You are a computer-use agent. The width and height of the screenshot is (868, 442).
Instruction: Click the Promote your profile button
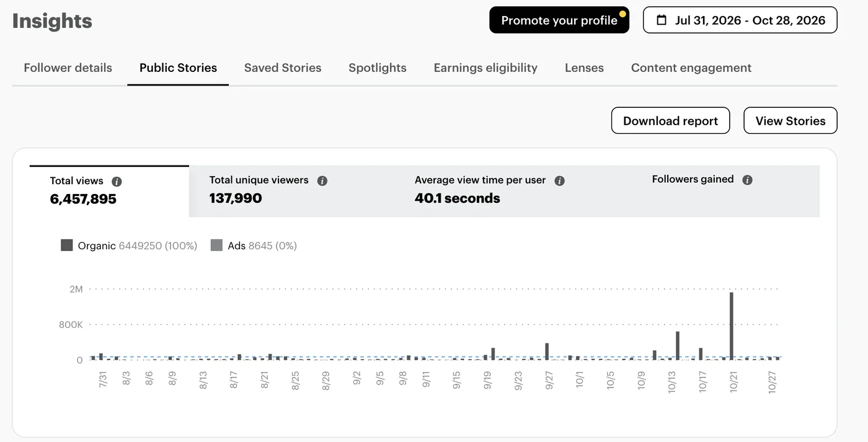pos(559,20)
